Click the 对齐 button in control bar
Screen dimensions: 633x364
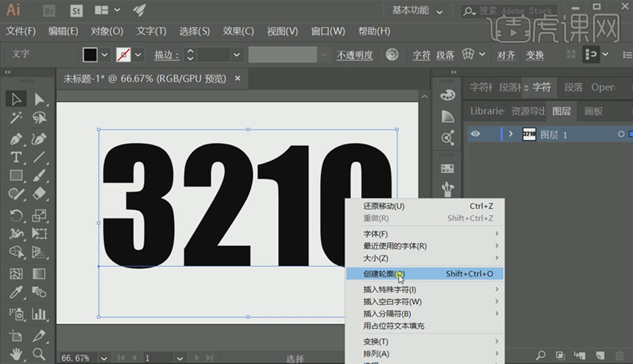[506, 55]
